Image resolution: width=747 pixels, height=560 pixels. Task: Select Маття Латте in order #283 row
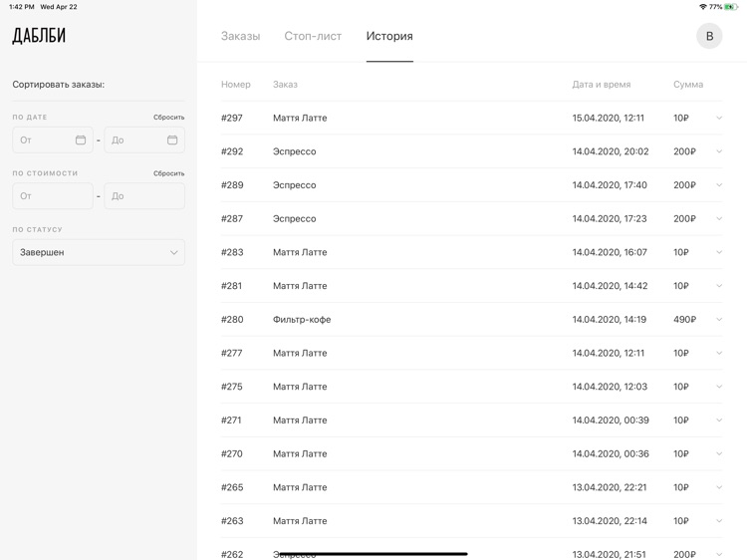300,252
